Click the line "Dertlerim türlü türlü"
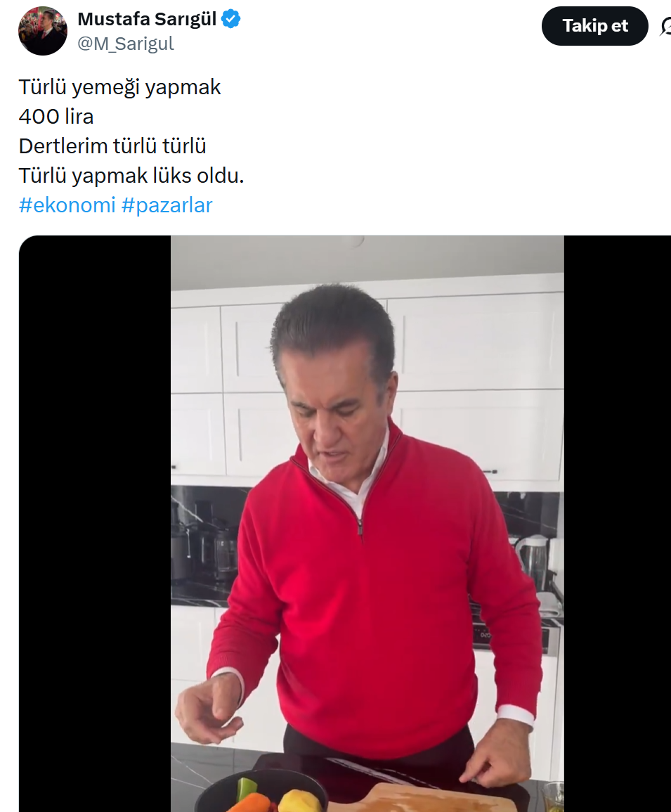This screenshot has width=671, height=812. pyautogui.click(x=112, y=146)
